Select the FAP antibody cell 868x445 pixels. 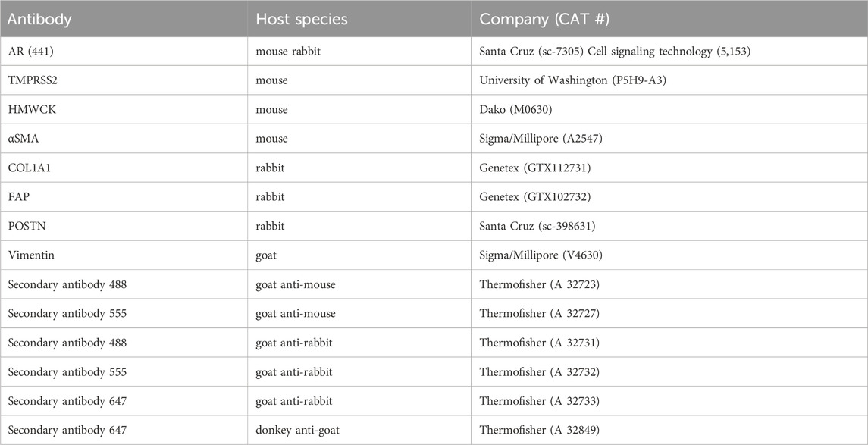(x=18, y=197)
